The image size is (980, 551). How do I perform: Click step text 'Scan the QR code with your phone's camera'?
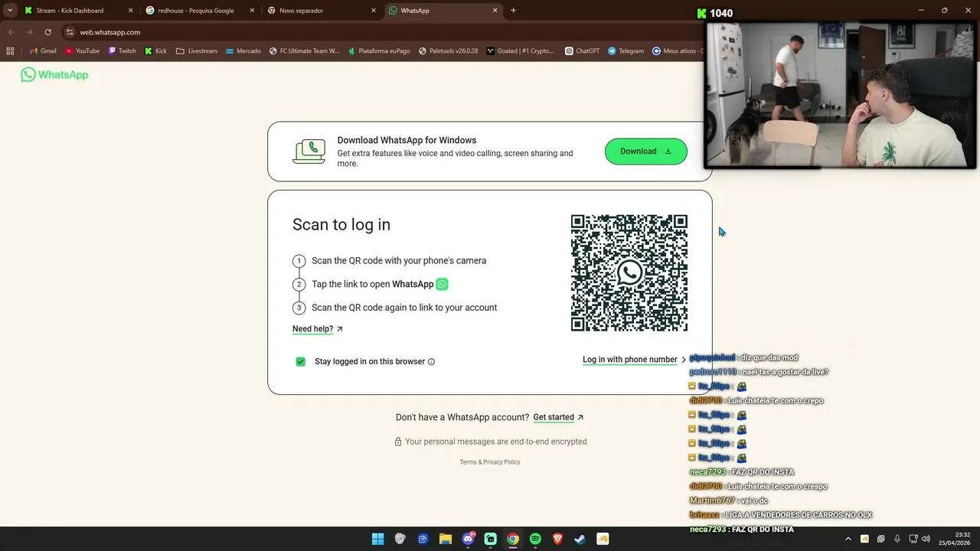[399, 261]
